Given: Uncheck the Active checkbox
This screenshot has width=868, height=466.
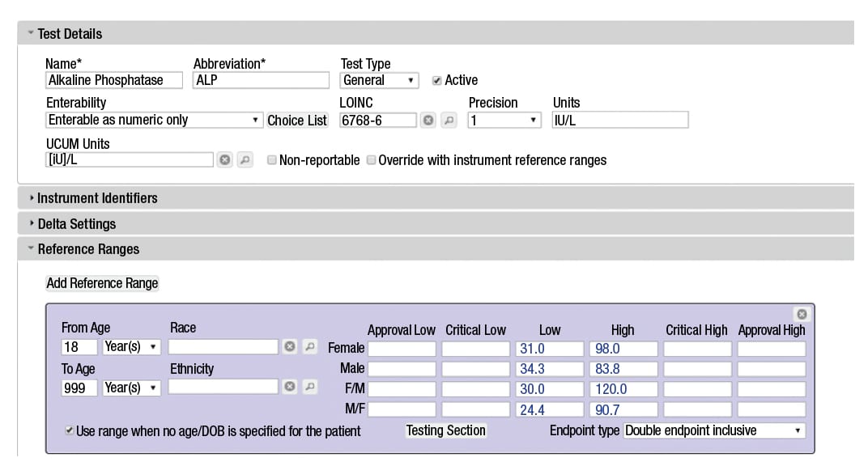Looking at the screenshot, I should click(x=437, y=80).
